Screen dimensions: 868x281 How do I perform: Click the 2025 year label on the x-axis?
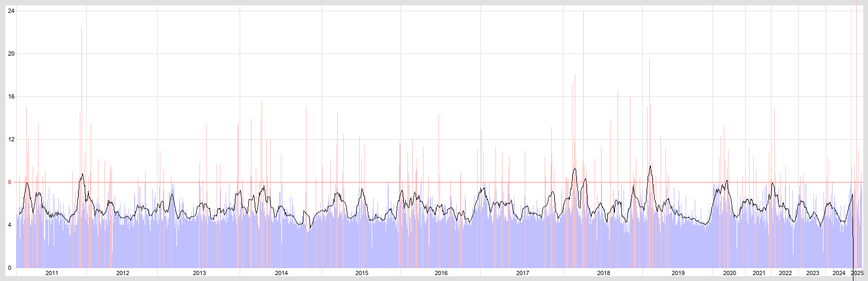coord(857,273)
